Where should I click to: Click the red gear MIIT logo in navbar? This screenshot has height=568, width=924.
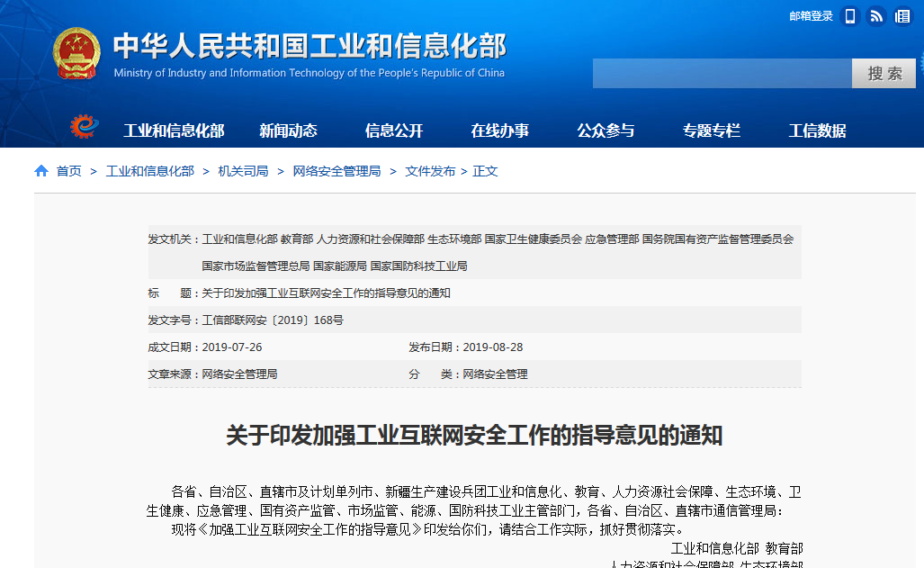pyautogui.click(x=85, y=128)
